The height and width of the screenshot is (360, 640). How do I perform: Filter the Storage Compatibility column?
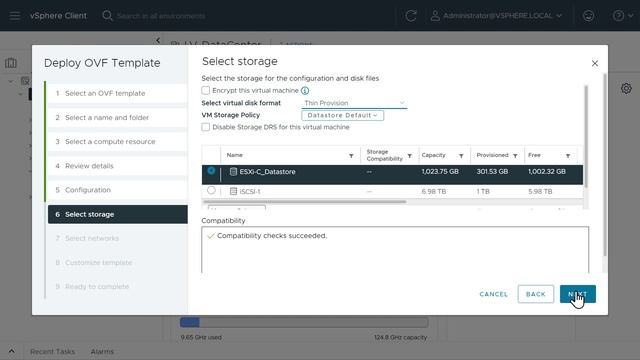(409, 156)
